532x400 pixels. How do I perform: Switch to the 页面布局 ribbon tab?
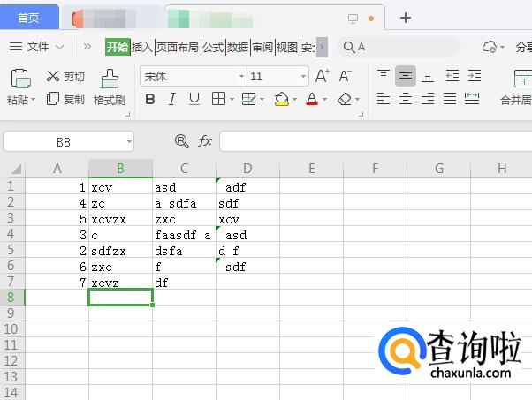pyautogui.click(x=178, y=47)
